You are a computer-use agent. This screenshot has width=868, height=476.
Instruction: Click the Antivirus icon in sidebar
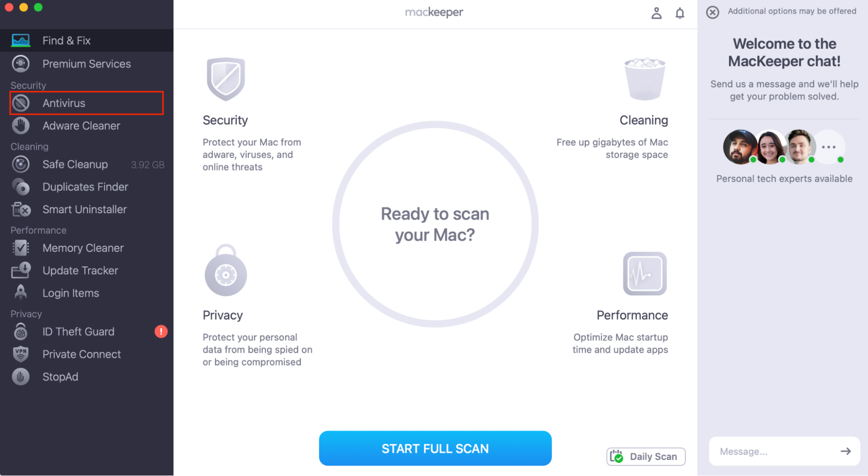click(21, 102)
